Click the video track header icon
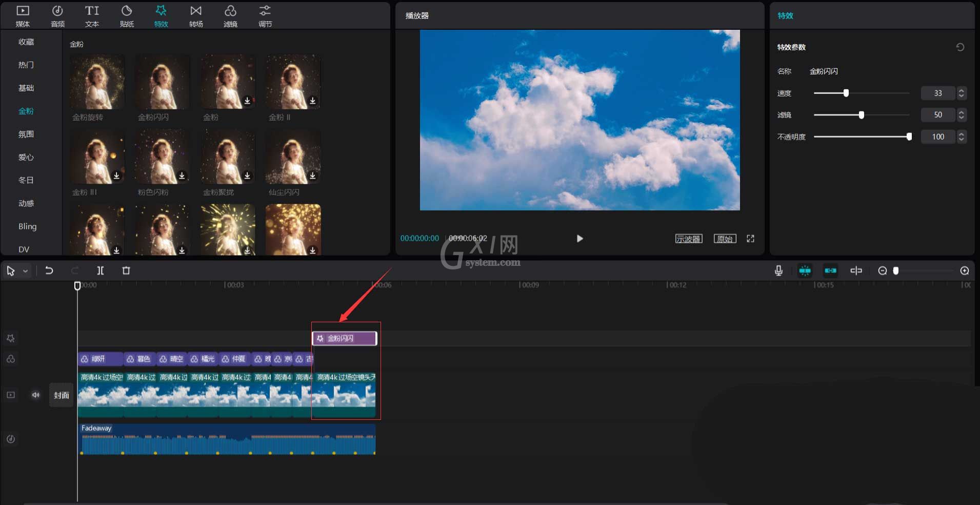This screenshot has width=980, height=505. [11, 395]
